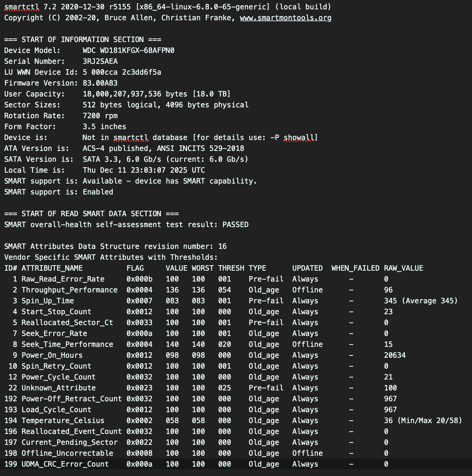
Task: Click the Spin_Up_Time raw value 345 (Average 345)
Action: tap(421, 301)
